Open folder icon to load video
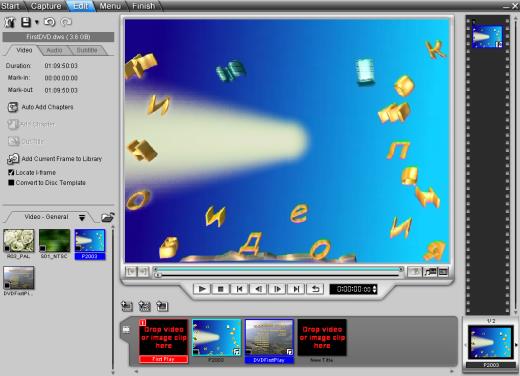 (108, 217)
